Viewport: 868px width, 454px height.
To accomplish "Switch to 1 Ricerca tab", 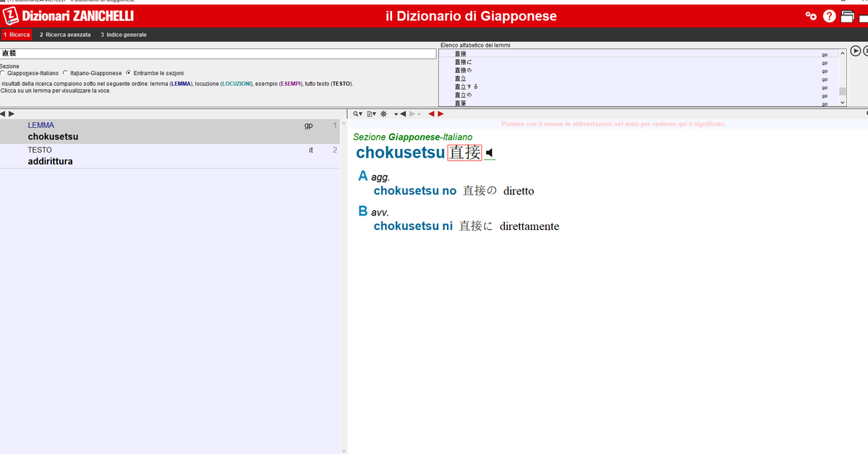I will [16, 34].
